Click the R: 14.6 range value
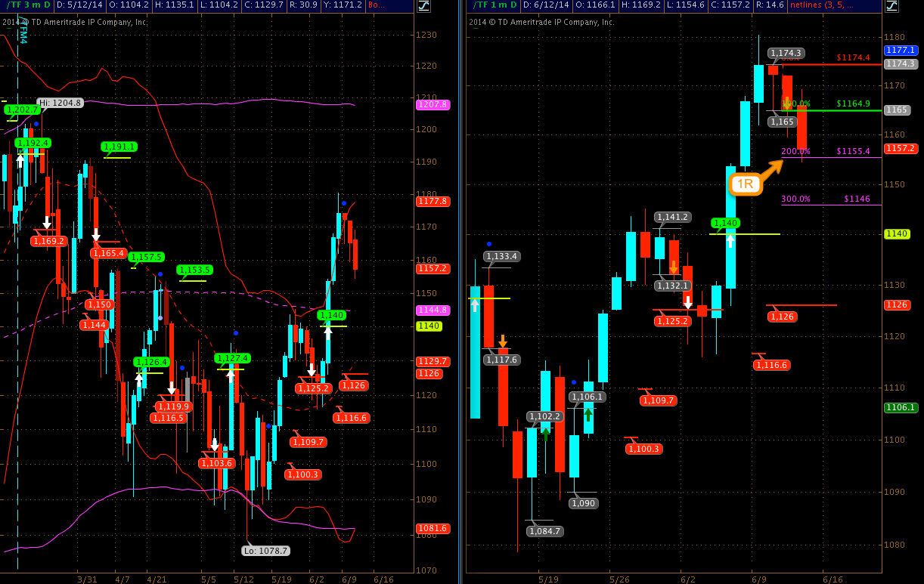The width and height of the screenshot is (924, 584). click(770, 5)
